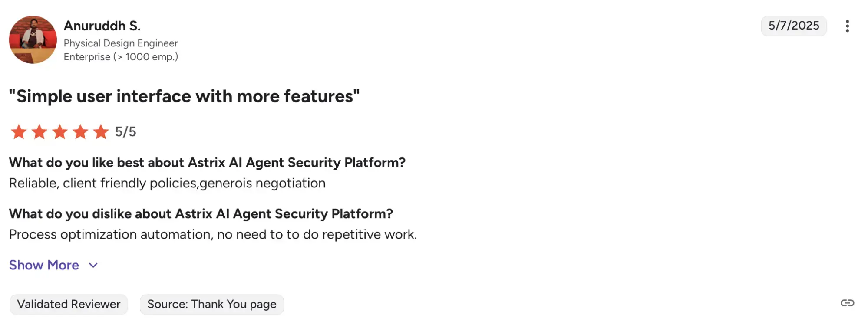Screen dimensions: 868x328
Task: Click Anuruddh S.'s profile avatar
Action: click(x=33, y=40)
